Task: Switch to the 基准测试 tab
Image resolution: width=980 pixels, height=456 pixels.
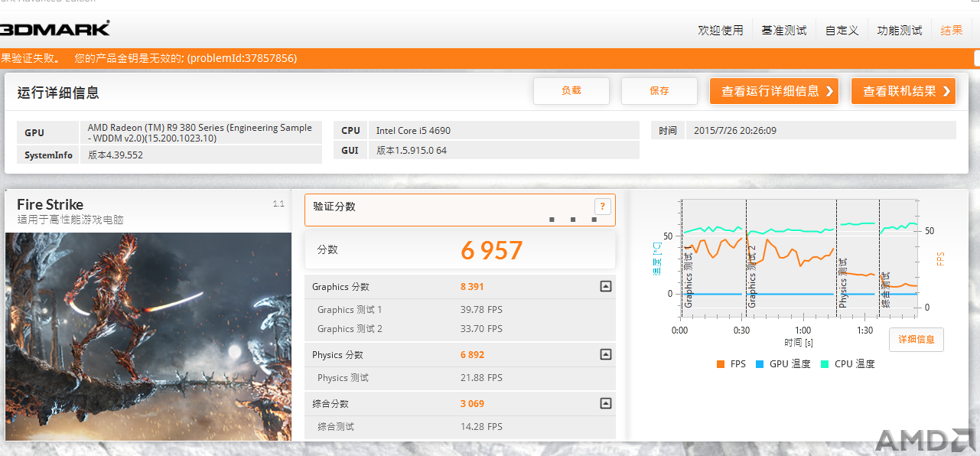Action: tap(784, 30)
